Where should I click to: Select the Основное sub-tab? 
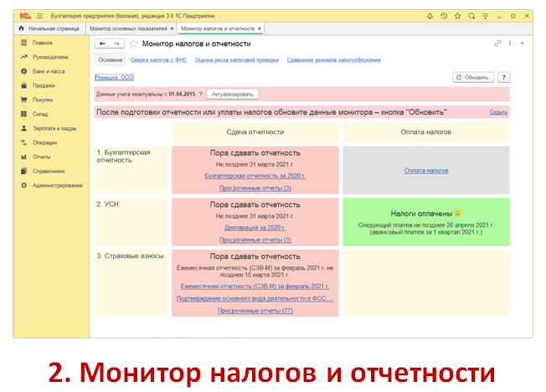[111, 60]
